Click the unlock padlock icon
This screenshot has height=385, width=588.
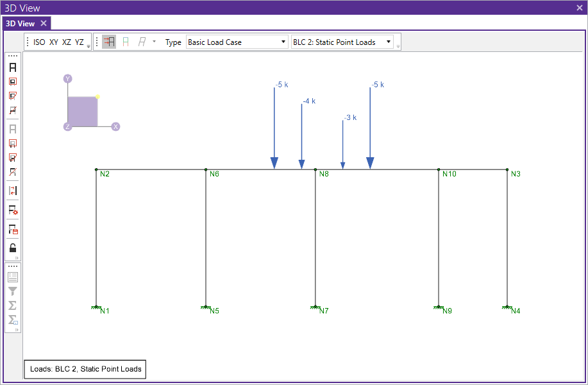(x=12, y=248)
